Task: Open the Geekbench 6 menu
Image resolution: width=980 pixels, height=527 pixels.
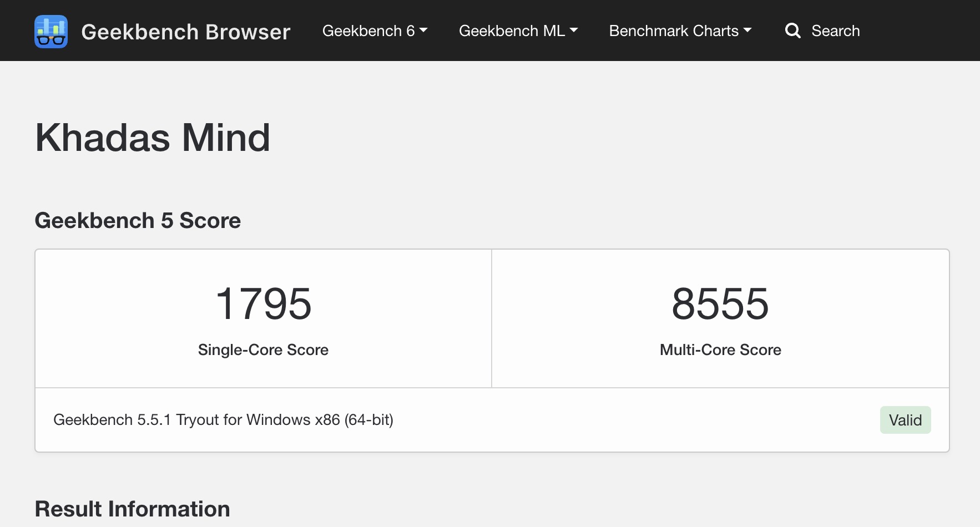Action: 368,31
